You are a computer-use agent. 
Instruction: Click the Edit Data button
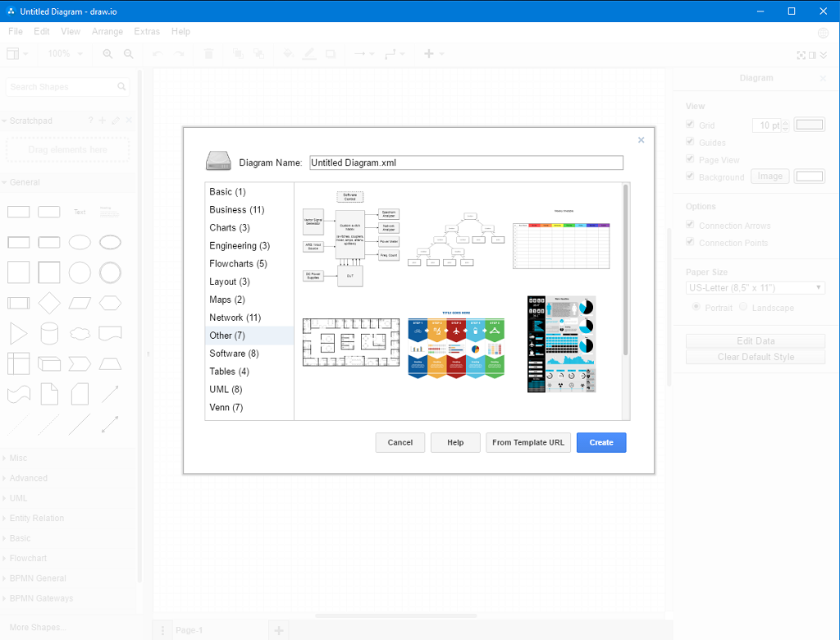[x=756, y=341]
